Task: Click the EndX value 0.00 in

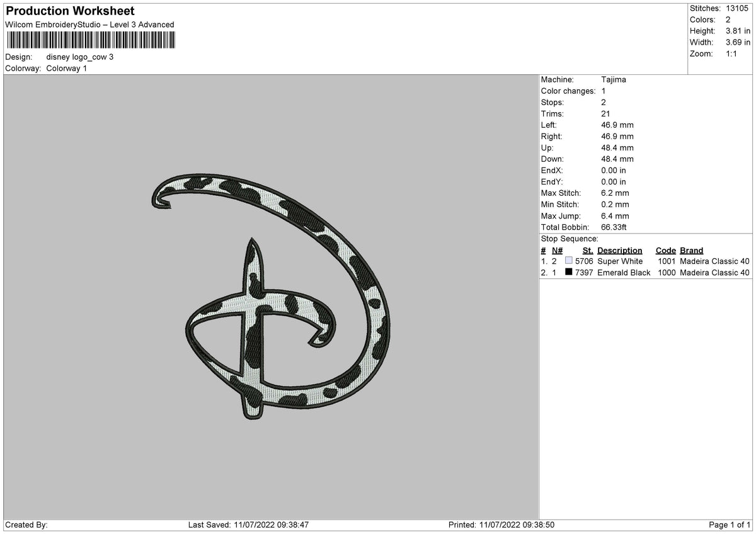Action: click(x=614, y=171)
